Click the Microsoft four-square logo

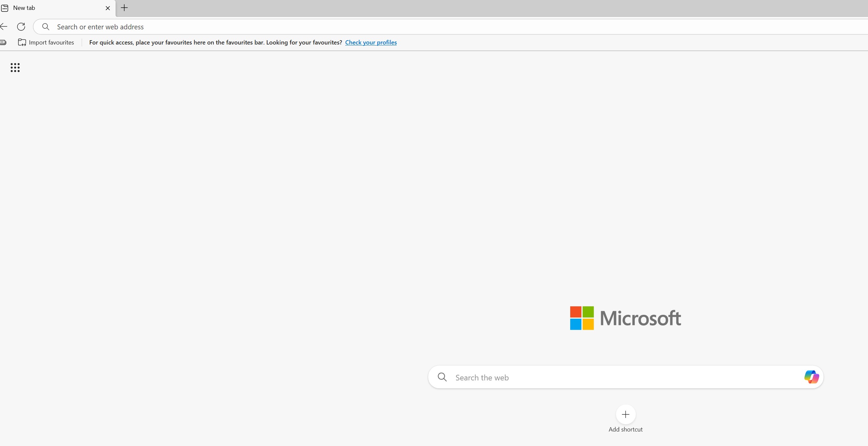click(x=582, y=318)
